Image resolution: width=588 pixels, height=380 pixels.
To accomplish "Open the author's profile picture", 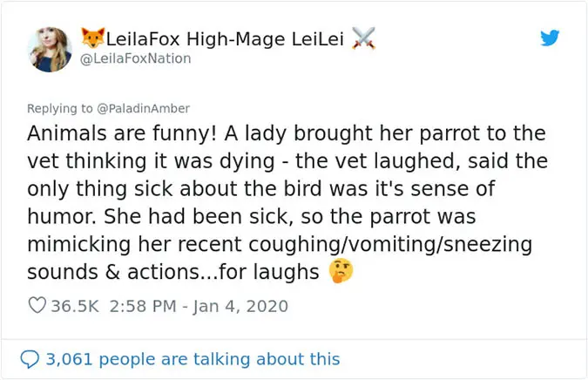I will pos(50,47).
